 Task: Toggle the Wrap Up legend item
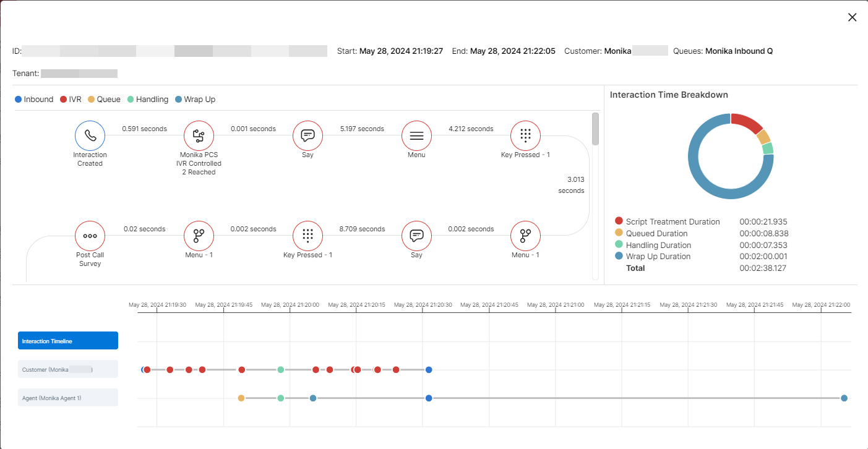(196, 99)
